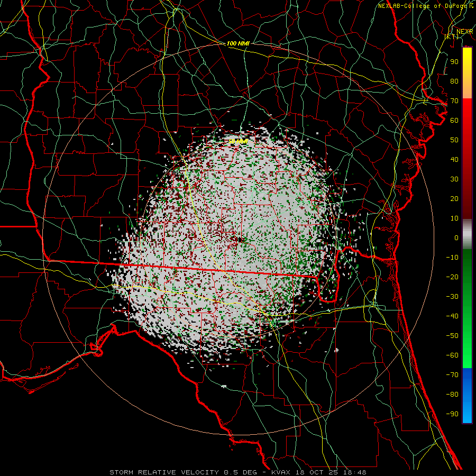The image size is (476, 476).
Task: Click the [KT] units label above the scale
Action: click(452, 36)
